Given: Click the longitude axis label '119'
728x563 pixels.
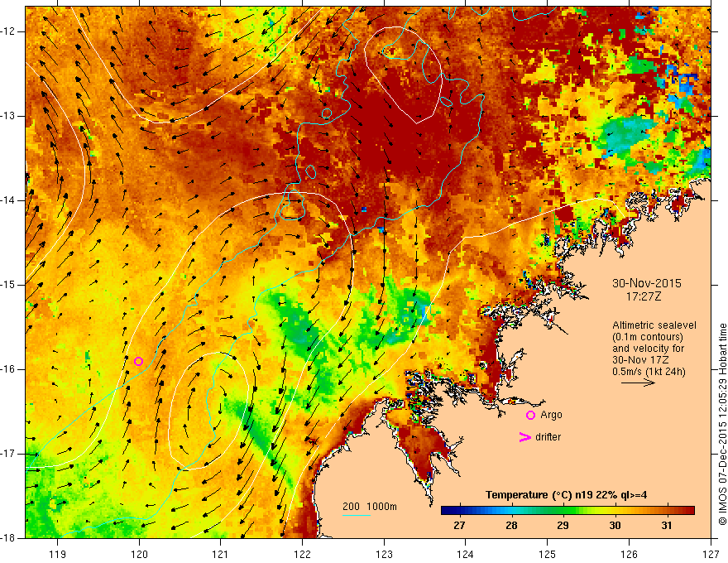Looking at the screenshot, I should click(58, 554).
